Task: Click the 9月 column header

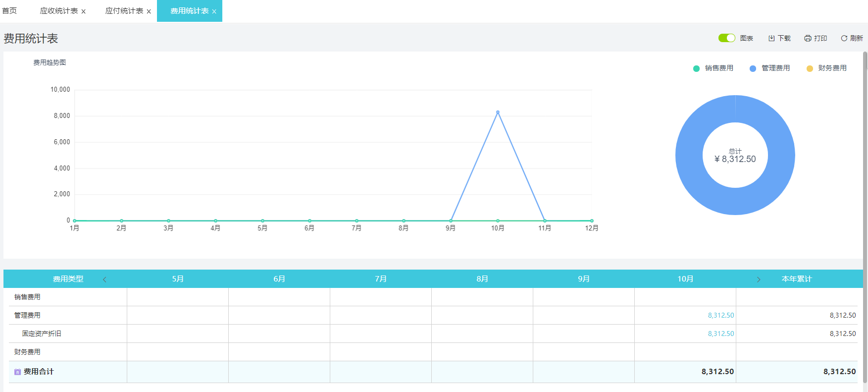Action: pyautogui.click(x=584, y=279)
